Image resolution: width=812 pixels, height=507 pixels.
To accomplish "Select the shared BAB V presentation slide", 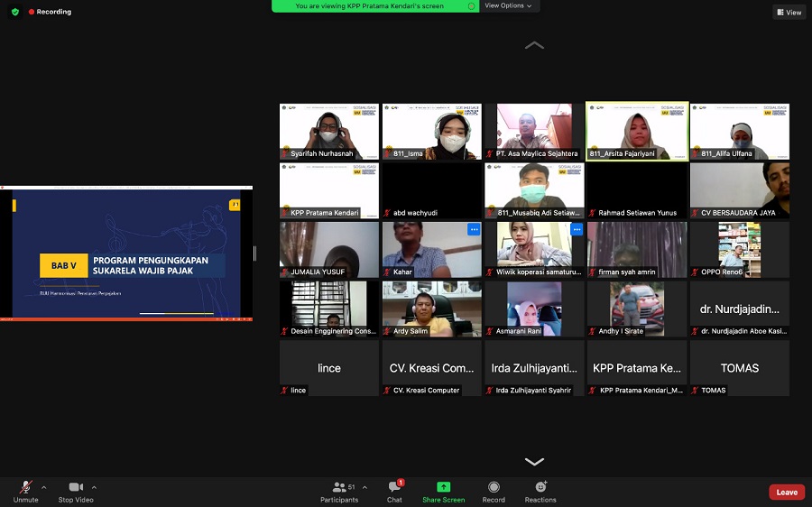I will tap(126, 253).
